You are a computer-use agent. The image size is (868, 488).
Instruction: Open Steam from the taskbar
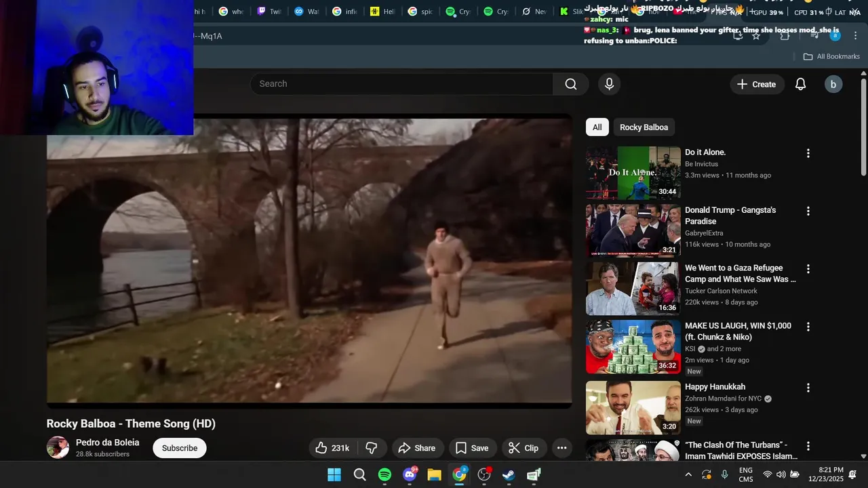tap(509, 475)
